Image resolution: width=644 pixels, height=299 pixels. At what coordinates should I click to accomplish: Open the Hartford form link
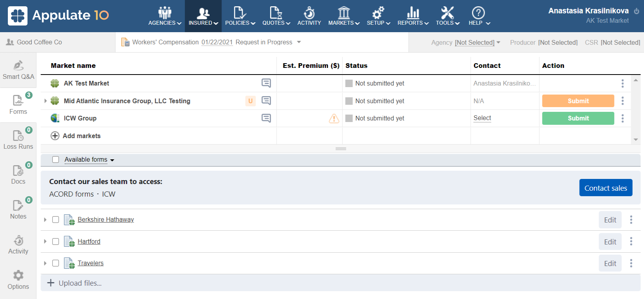click(89, 241)
